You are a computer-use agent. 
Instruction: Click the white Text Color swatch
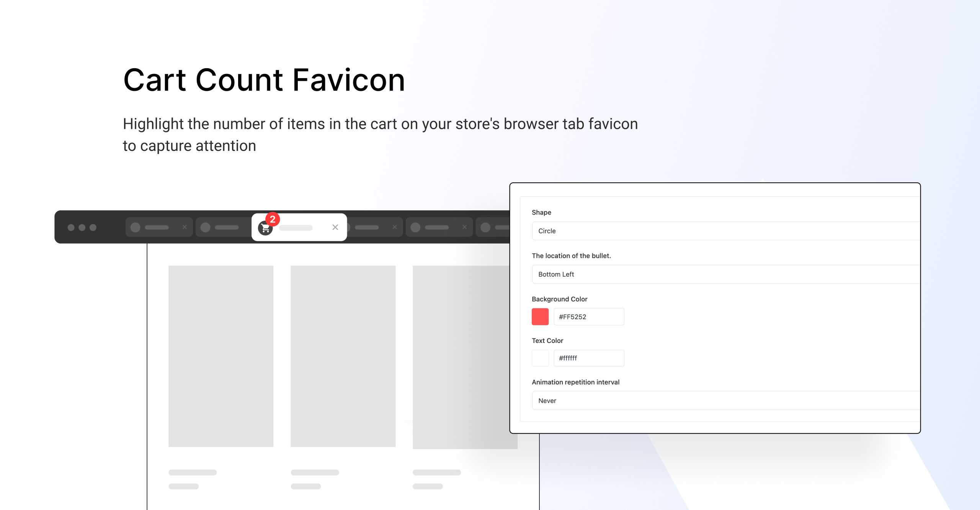click(x=540, y=358)
